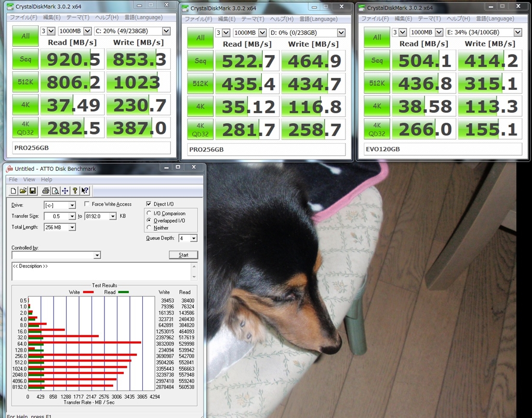Save results with the floppy disk icon
532x418 pixels.
pyautogui.click(x=33, y=191)
